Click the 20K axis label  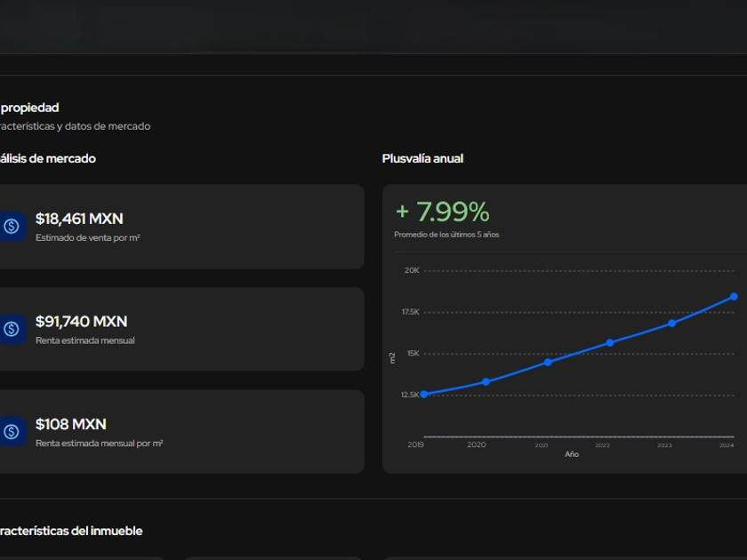click(x=412, y=270)
